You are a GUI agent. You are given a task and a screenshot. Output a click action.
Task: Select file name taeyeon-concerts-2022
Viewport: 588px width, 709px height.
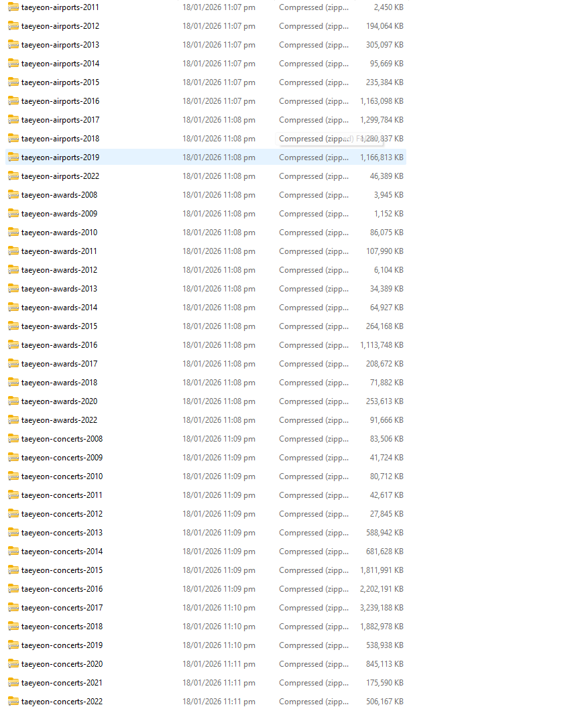click(x=62, y=702)
